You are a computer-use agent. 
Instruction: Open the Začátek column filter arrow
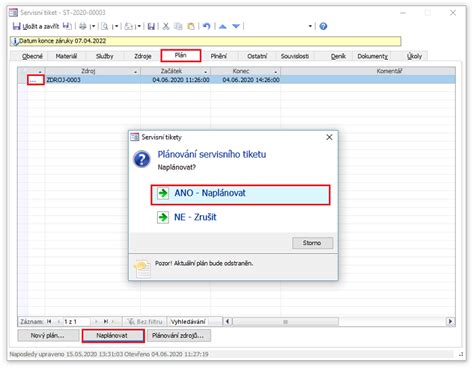point(205,72)
